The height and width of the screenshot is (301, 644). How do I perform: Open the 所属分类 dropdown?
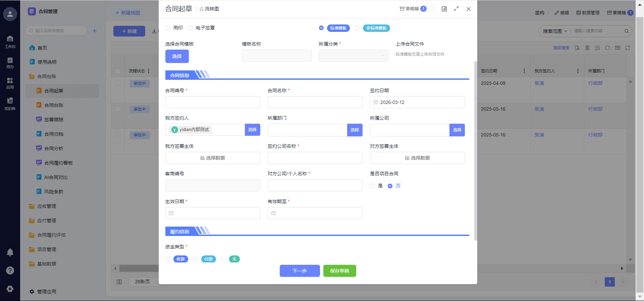point(353,56)
